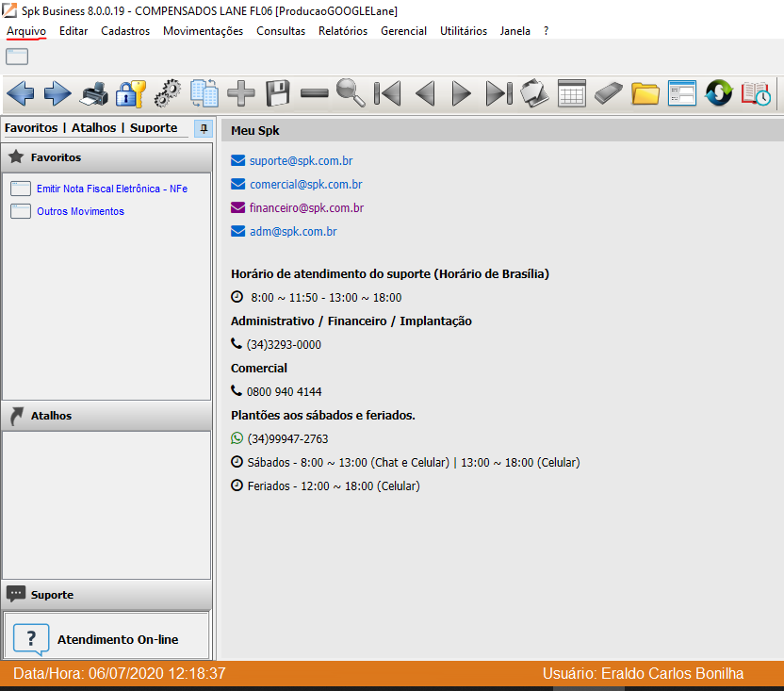
Task: Open the Arquivo menu
Action: [26, 31]
